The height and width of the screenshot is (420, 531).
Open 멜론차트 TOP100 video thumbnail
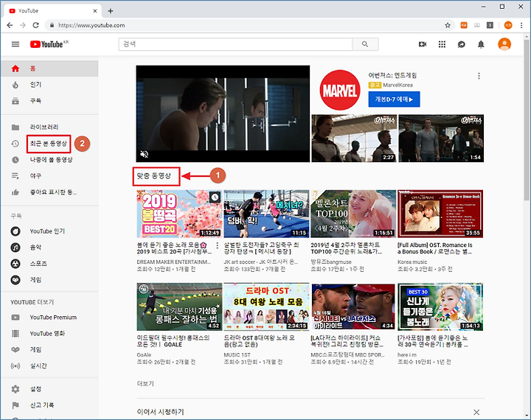click(x=353, y=214)
